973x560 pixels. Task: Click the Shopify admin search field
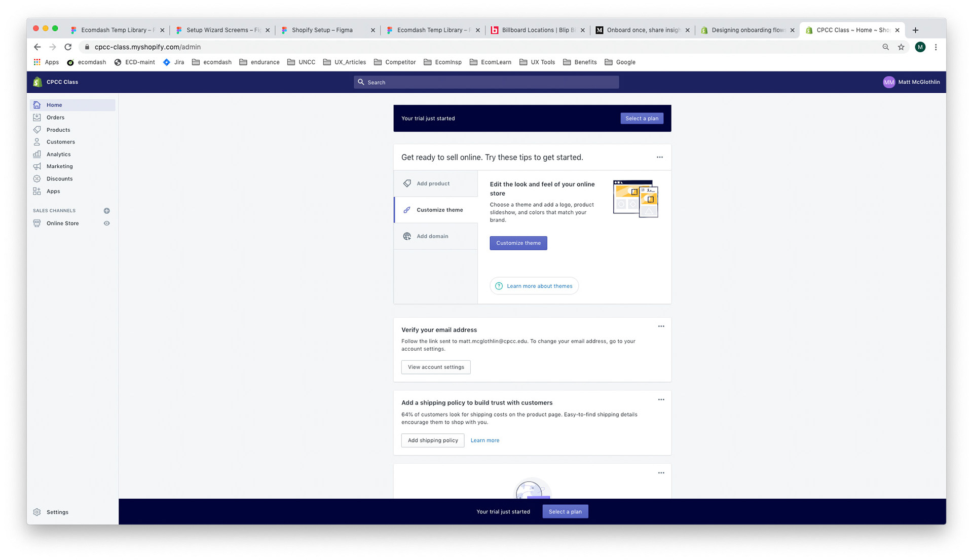point(486,82)
